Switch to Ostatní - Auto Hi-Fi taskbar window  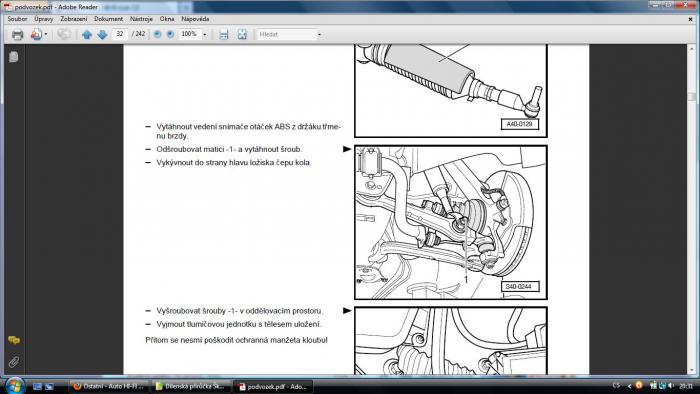pyautogui.click(x=108, y=386)
